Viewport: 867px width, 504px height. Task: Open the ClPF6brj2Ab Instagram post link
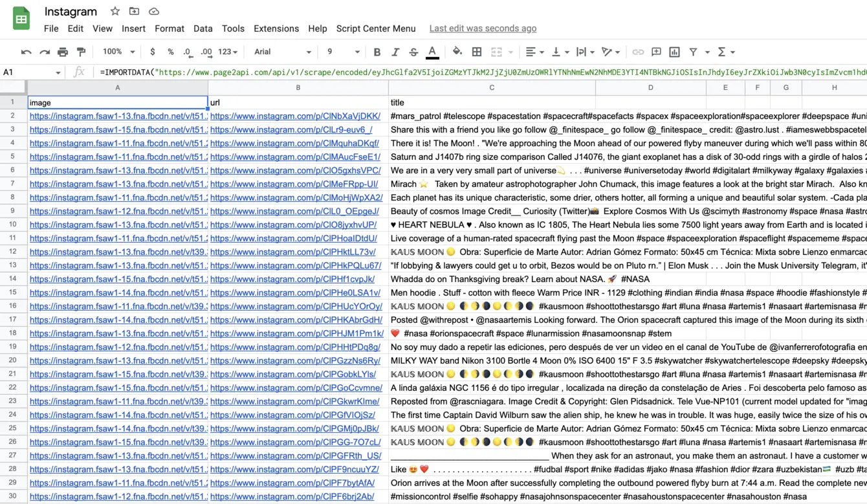(292, 496)
